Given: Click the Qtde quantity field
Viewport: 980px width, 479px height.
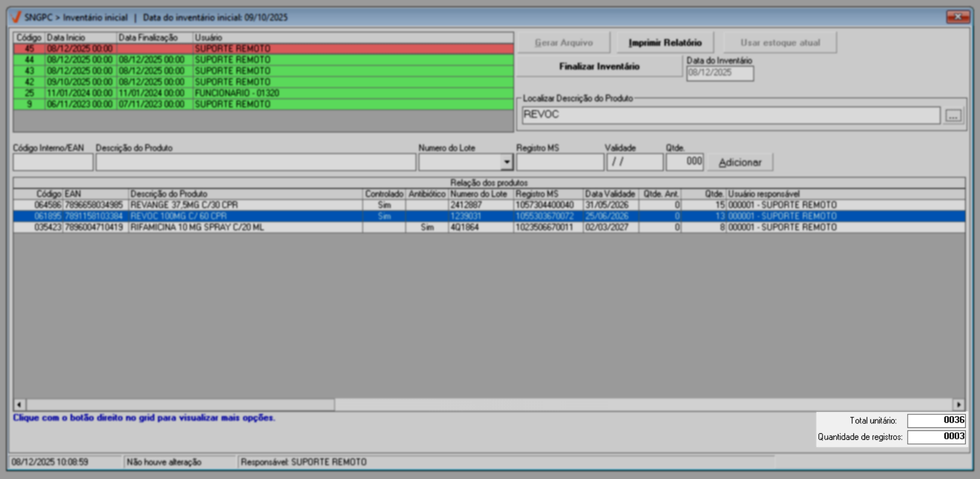Looking at the screenshot, I should tap(684, 162).
